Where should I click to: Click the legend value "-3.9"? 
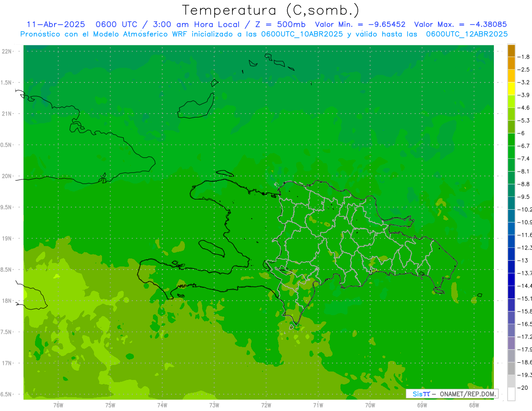point(523,95)
